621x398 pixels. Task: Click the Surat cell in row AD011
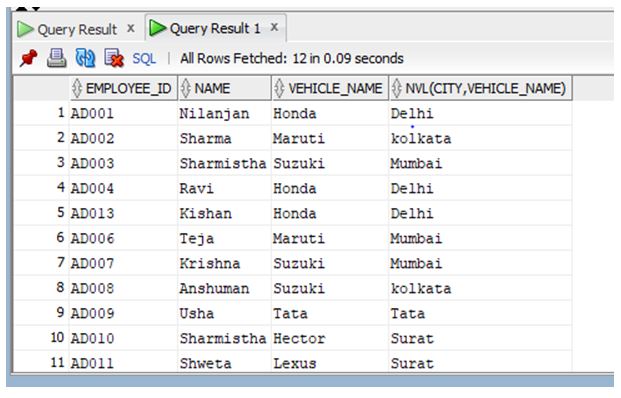pos(480,362)
